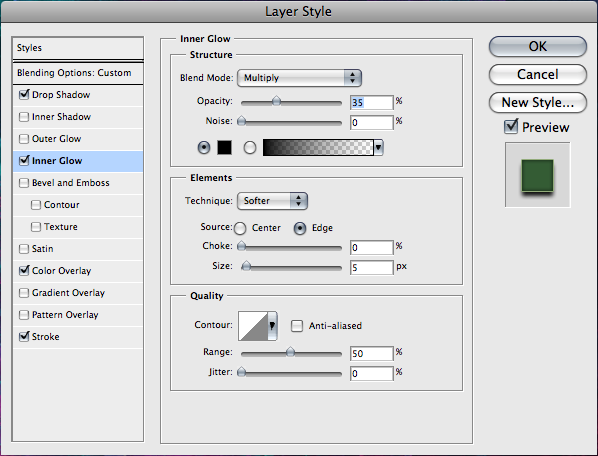Screen dimensions: 598x456
Task: Open the Blend Mode Multiply dropdown
Action: click(x=299, y=78)
